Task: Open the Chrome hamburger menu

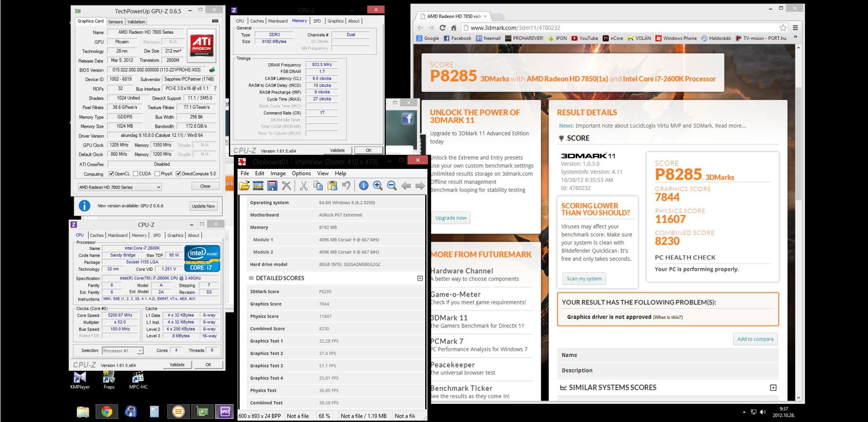Action: tap(795, 28)
